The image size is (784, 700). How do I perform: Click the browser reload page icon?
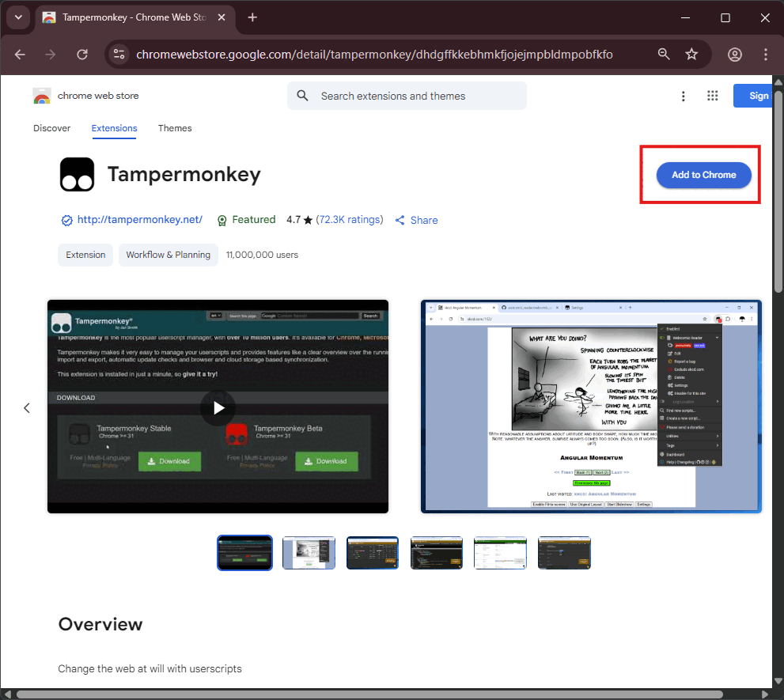(x=82, y=55)
